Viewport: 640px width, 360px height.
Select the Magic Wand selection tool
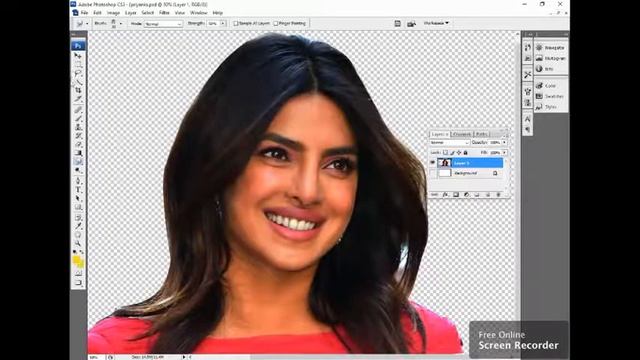click(78, 82)
